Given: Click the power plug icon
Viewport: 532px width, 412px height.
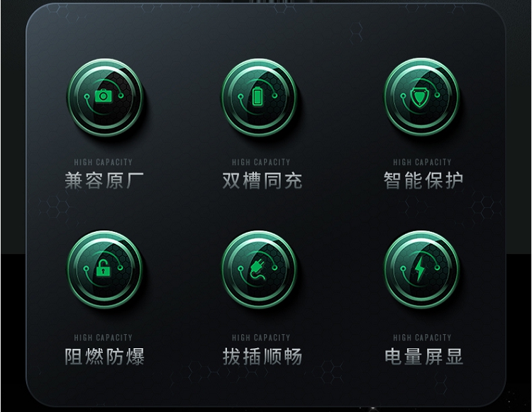Looking at the screenshot, I should pyautogui.click(x=258, y=269).
